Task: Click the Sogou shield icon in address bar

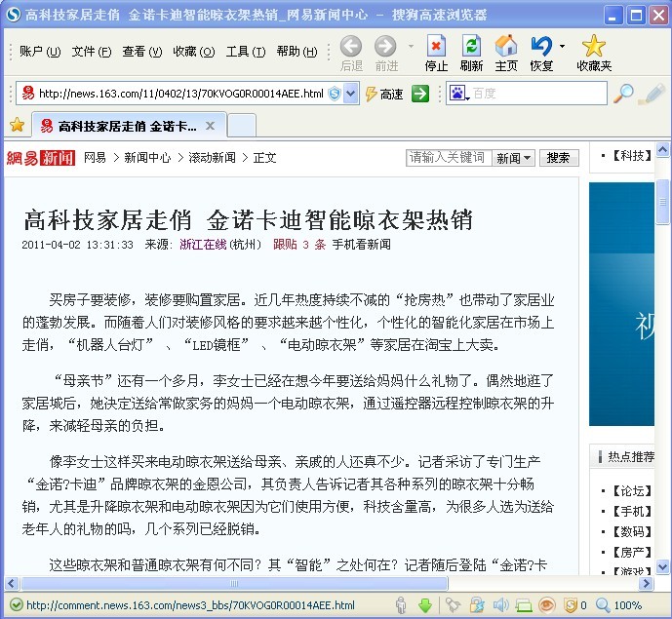Action: click(335, 94)
